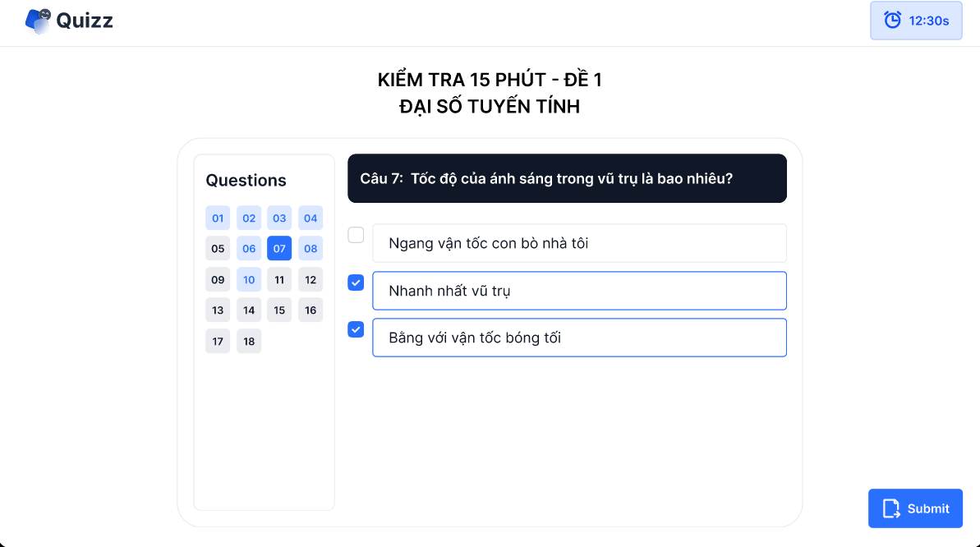Uncheck the 'Bằng với vận tốc bóng tối' checkbox
980x547 pixels.
coord(356,329)
